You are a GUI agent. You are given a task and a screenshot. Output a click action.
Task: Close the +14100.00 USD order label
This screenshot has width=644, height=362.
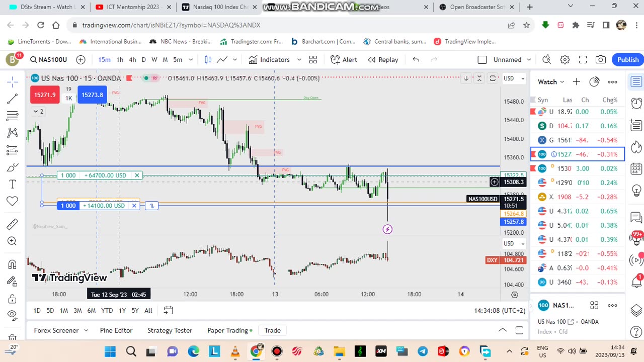(x=134, y=205)
